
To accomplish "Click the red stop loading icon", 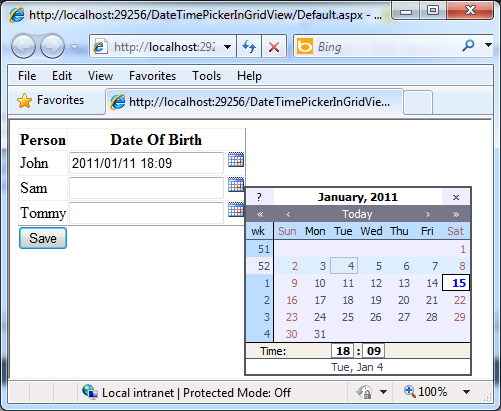I will point(274,47).
